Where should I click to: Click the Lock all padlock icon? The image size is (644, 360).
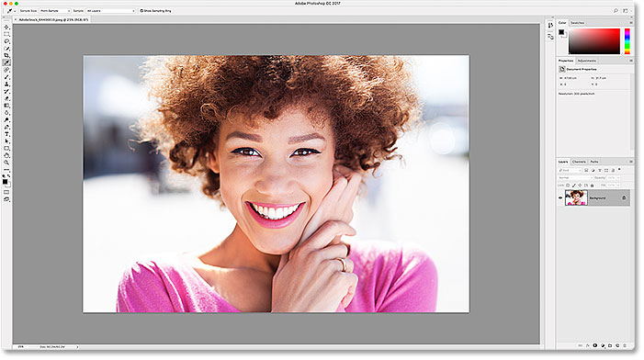click(592, 186)
